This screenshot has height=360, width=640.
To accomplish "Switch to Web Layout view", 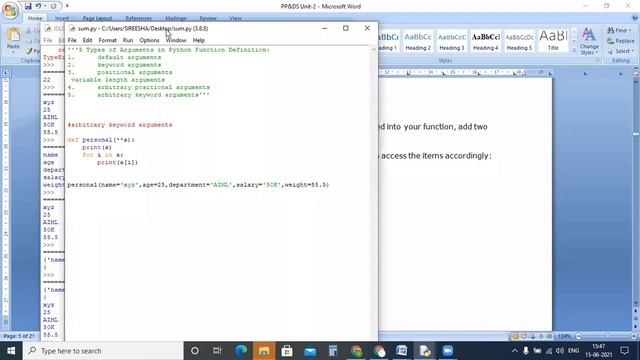I will [x=533, y=336].
